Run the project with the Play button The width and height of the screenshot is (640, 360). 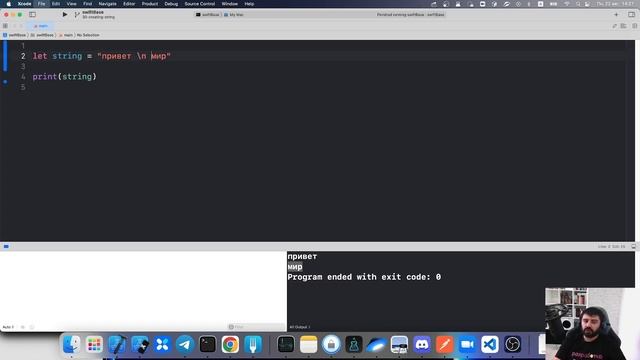pos(64,15)
